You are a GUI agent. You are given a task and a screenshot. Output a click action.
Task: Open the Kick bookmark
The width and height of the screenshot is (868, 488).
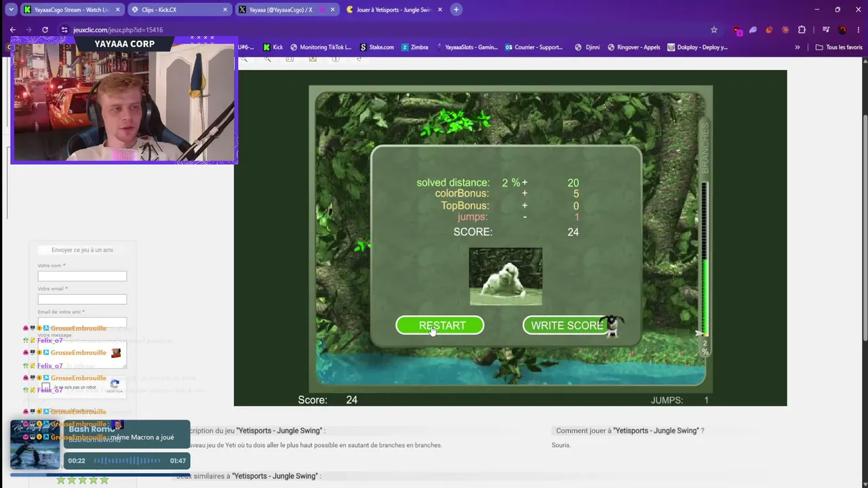[x=273, y=47]
